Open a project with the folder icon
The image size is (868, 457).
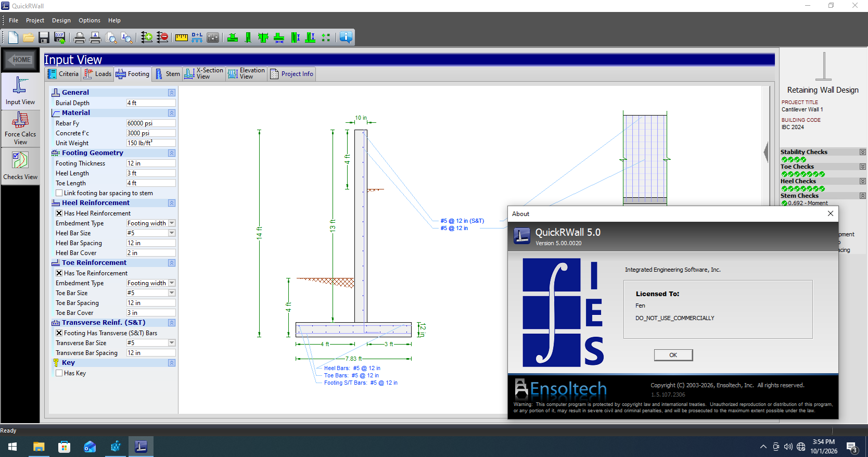pyautogui.click(x=29, y=37)
